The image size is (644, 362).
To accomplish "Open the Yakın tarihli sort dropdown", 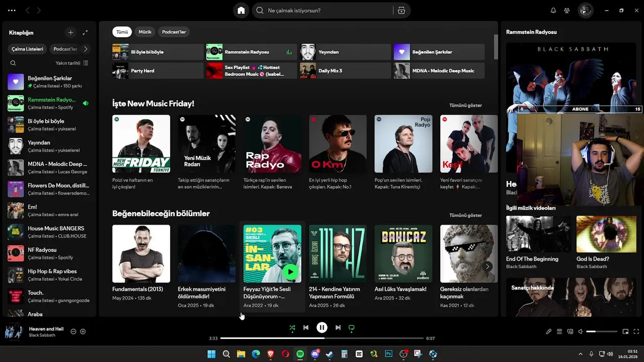I will click(x=72, y=63).
